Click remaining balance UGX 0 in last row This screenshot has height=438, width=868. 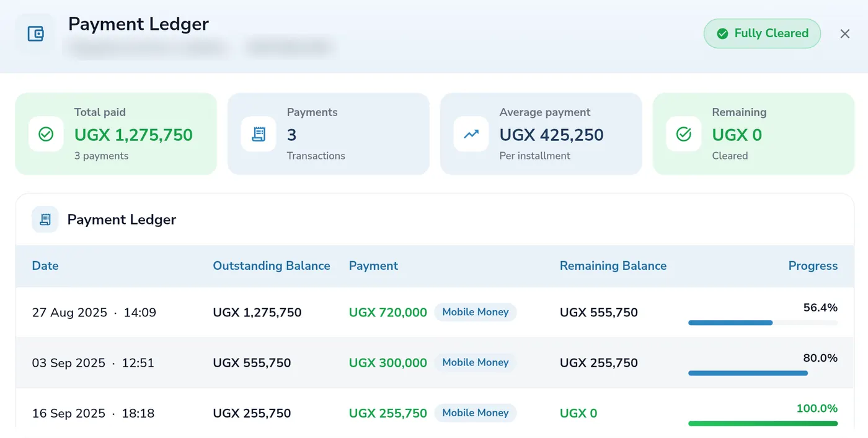[578, 413]
